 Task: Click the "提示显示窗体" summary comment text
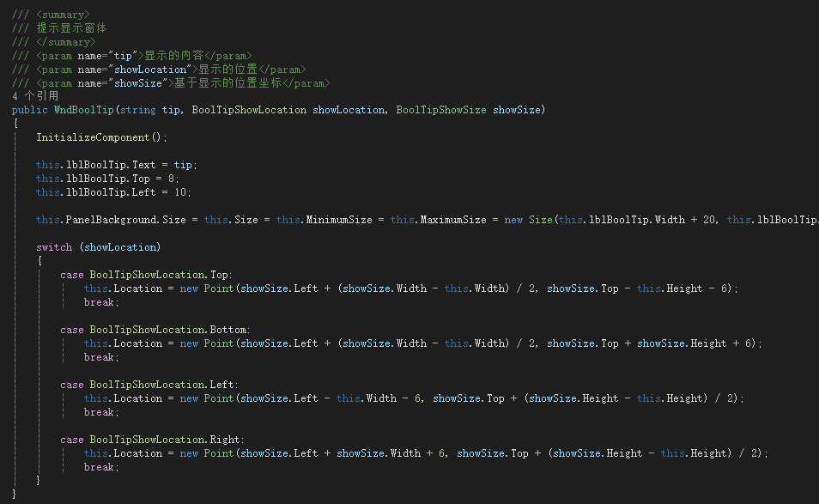[71, 27]
